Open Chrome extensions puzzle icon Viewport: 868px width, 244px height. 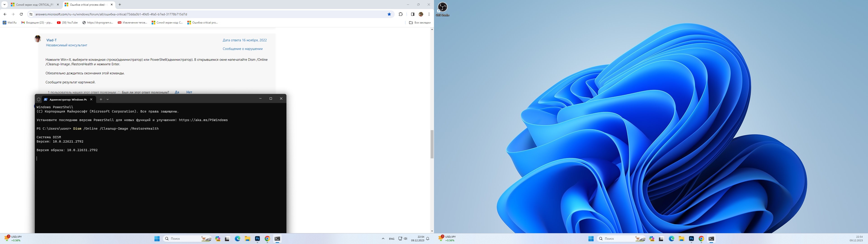click(x=401, y=14)
